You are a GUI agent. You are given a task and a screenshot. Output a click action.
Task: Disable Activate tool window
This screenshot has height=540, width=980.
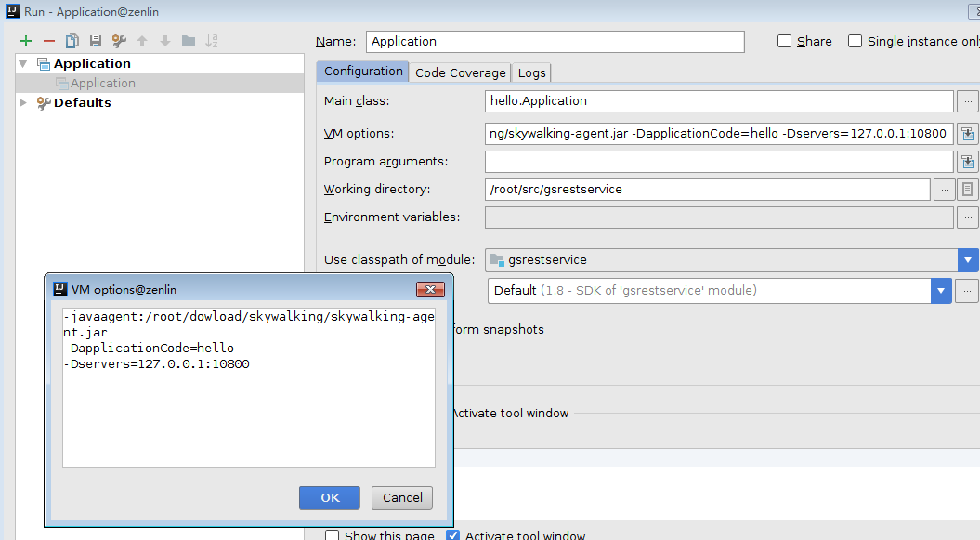click(x=452, y=534)
